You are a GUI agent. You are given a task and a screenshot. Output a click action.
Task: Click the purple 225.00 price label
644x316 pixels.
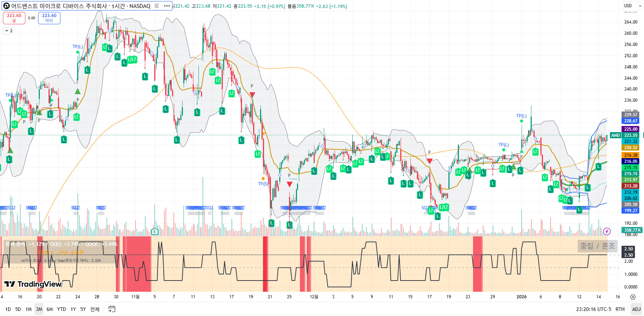click(631, 129)
